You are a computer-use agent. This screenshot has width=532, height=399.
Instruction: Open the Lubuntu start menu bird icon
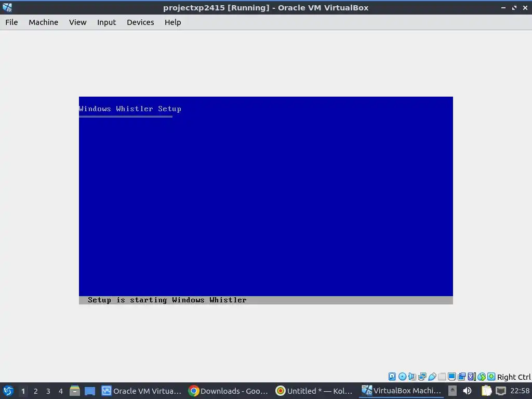pos(8,391)
